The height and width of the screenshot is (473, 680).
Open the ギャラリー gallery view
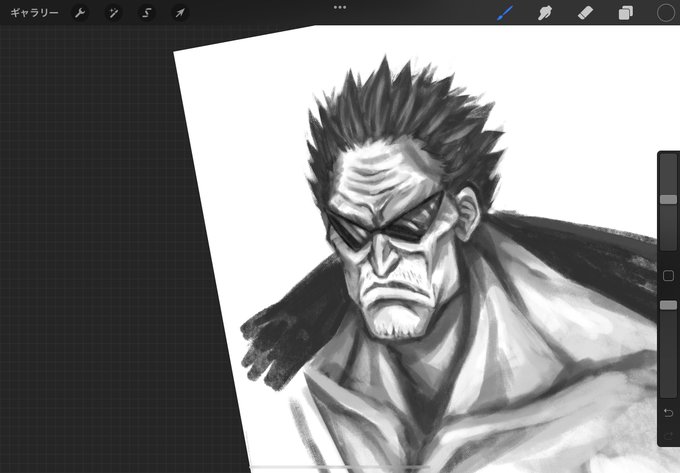point(34,13)
